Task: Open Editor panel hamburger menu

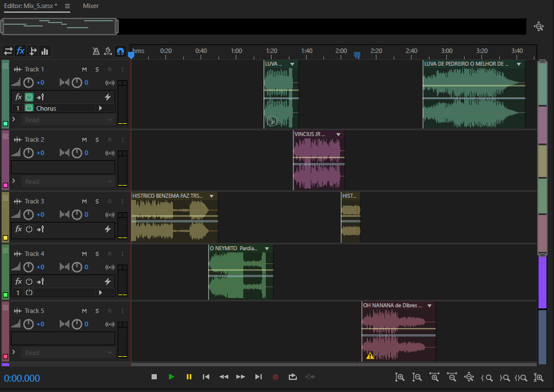Action: (67, 6)
